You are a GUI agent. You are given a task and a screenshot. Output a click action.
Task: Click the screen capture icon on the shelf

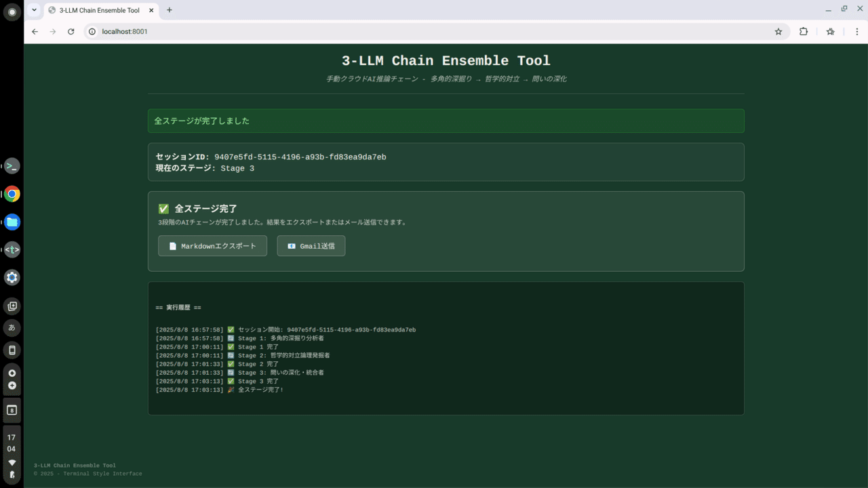pos(12,306)
